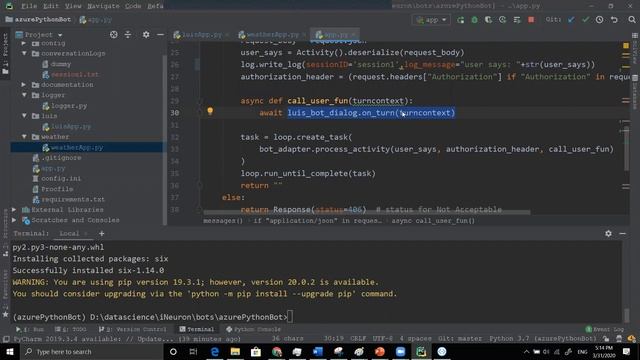
Task: Open Event Log in status bar
Action: [605, 329]
